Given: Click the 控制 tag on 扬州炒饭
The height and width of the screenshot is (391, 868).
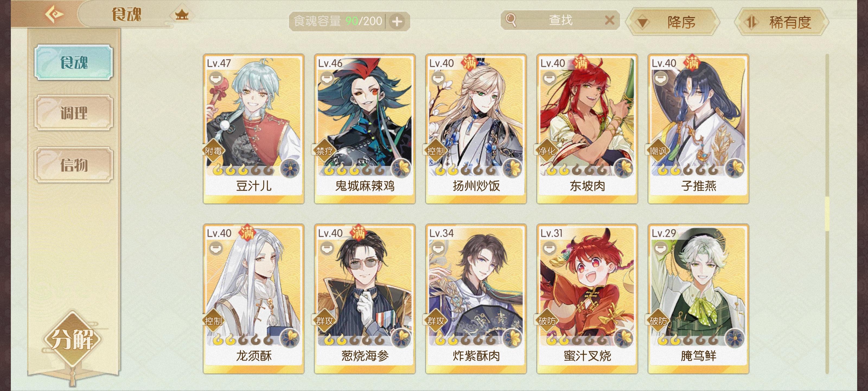Looking at the screenshot, I should [435, 151].
